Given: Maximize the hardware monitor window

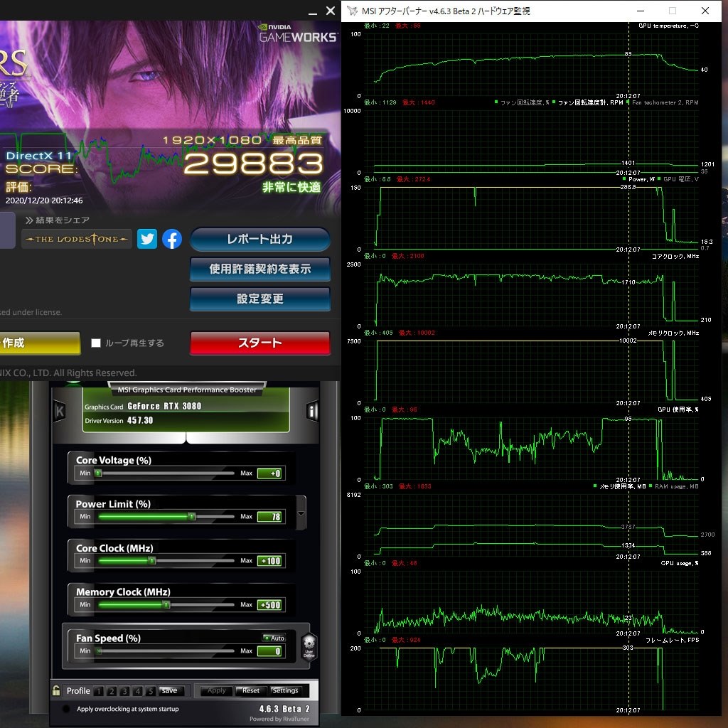Looking at the screenshot, I should click(673, 11).
